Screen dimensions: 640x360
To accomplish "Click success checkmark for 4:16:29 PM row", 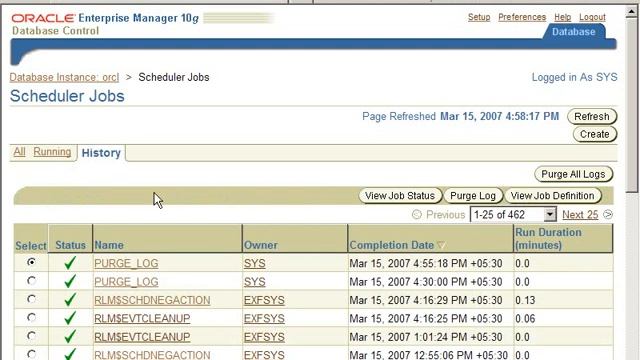I will 70,300.
